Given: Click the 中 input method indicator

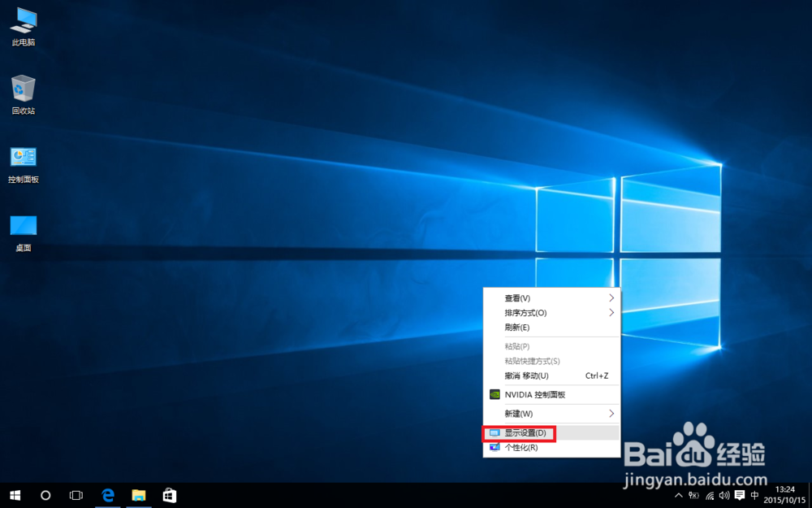Looking at the screenshot, I should point(755,495).
